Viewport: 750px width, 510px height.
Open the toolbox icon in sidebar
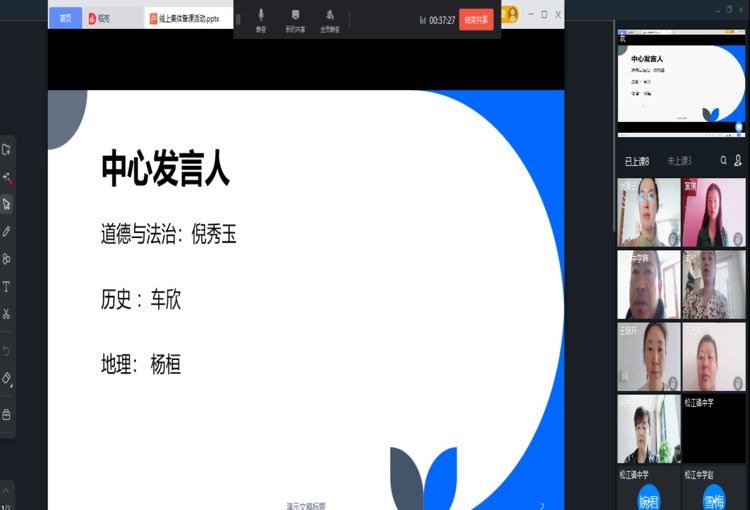(x=7, y=414)
